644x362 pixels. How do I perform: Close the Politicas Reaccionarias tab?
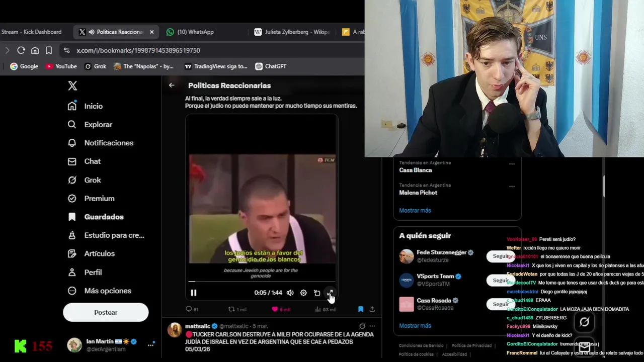(151, 32)
